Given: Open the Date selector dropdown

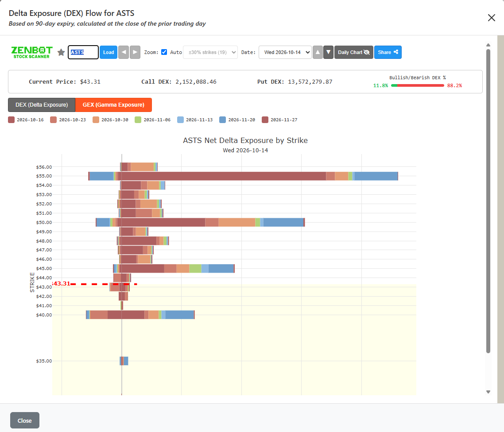Looking at the screenshot, I should click(x=285, y=52).
